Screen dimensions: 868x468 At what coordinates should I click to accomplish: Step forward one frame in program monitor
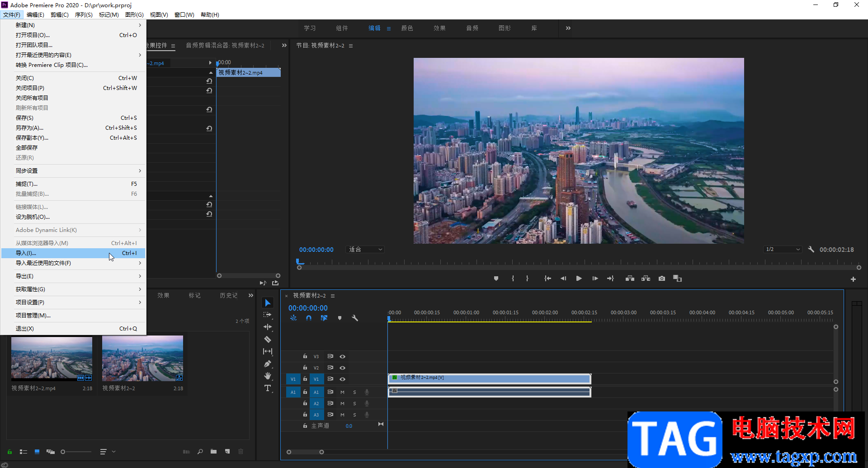click(595, 279)
